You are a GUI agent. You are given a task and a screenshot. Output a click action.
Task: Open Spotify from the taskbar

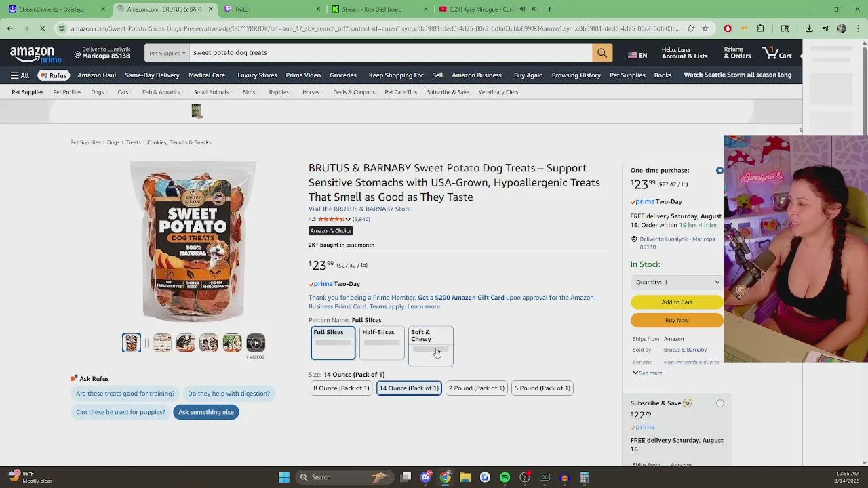tap(505, 477)
